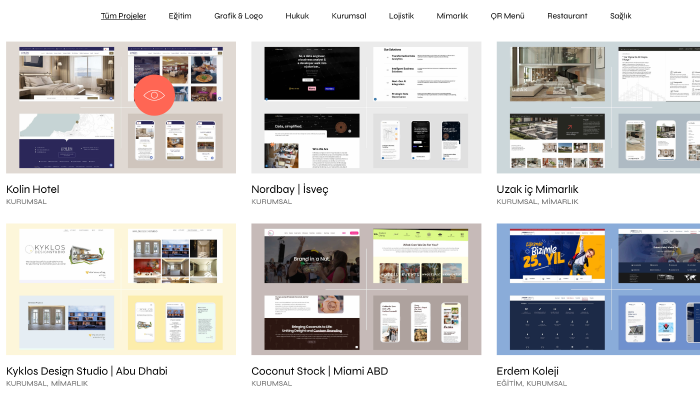Image resolution: width=700 pixels, height=394 pixels.
Task: Show Lojistik projects
Action: pyautogui.click(x=401, y=16)
